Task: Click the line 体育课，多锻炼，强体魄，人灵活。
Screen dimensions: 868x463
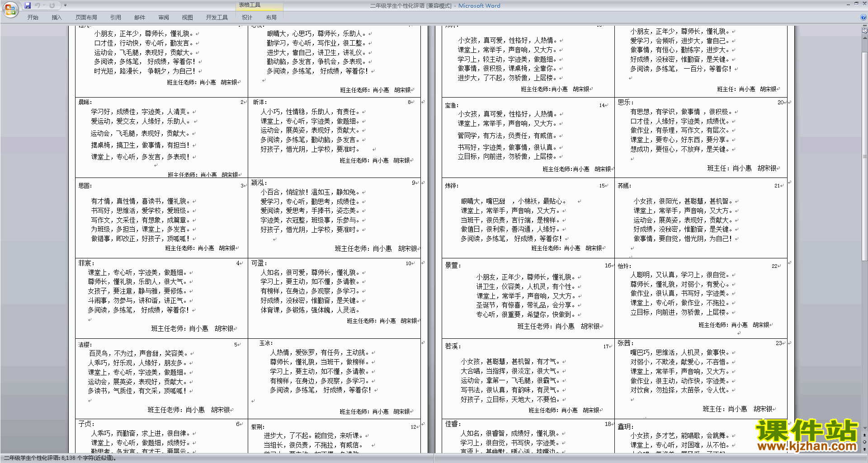Action: (x=310, y=310)
